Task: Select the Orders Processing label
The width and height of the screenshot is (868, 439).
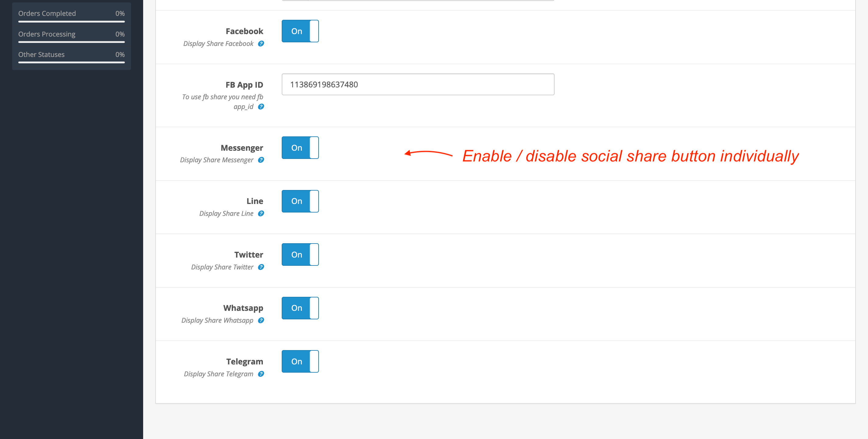Action: (x=47, y=34)
